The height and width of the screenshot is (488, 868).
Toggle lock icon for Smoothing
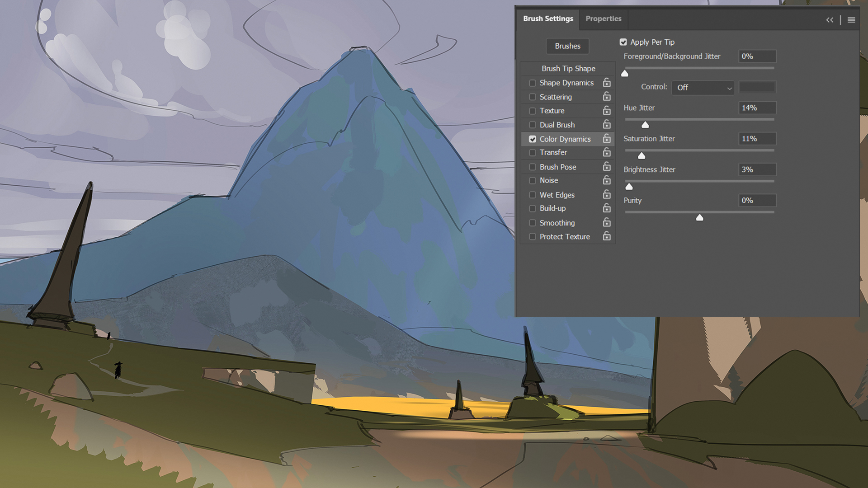coord(607,222)
